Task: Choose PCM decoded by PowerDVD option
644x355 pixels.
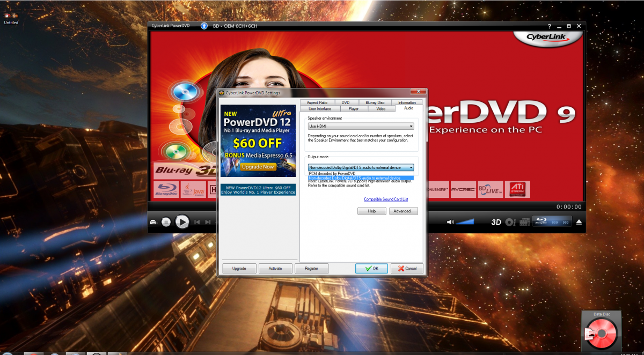Action: (361, 173)
